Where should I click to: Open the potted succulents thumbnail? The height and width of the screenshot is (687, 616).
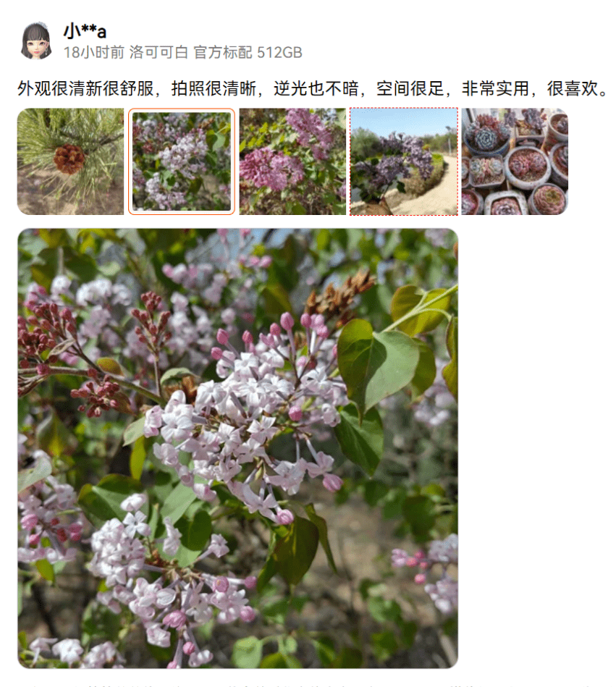pyautogui.click(x=515, y=161)
